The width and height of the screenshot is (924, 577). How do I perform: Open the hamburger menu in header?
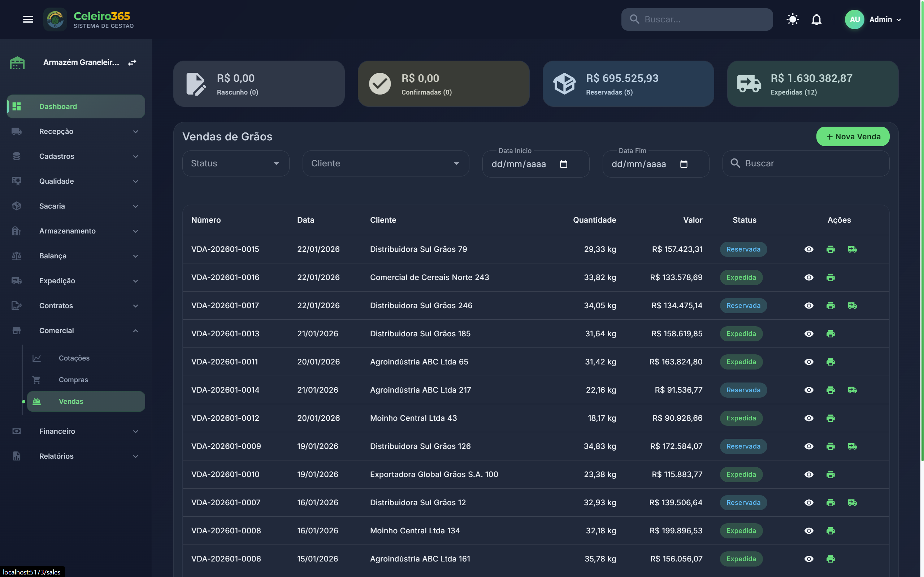pos(28,19)
